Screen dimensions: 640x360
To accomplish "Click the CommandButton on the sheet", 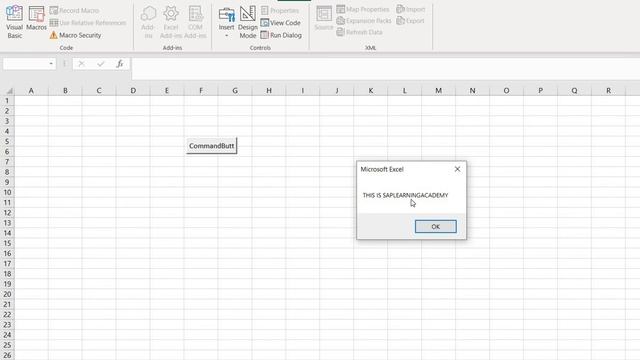I will pyautogui.click(x=211, y=146).
